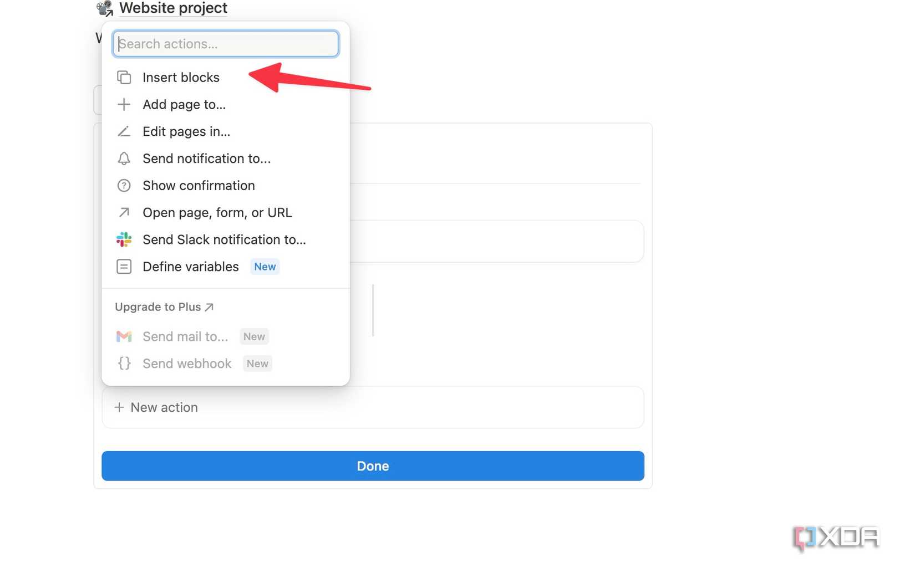The width and height of the screenshot is (915, 588).
Task: Click the Send notification bell icon
Action: click(x=124, y=158)
